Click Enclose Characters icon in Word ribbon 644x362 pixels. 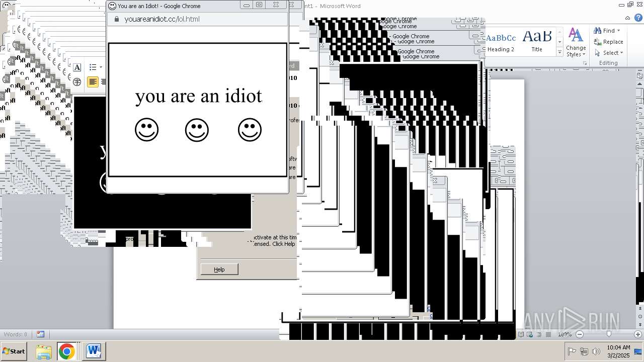pos(77,82)
